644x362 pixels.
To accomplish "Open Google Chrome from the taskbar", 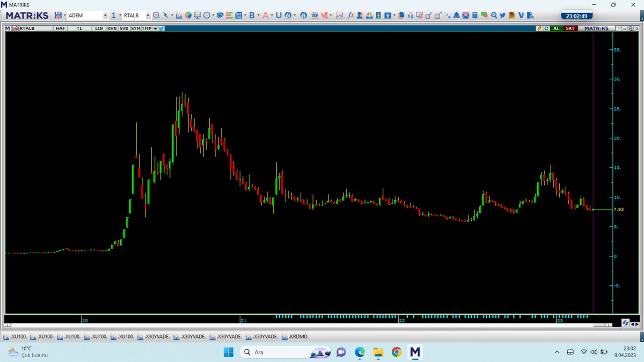I will pyautogui.click(x=396, y=352).
